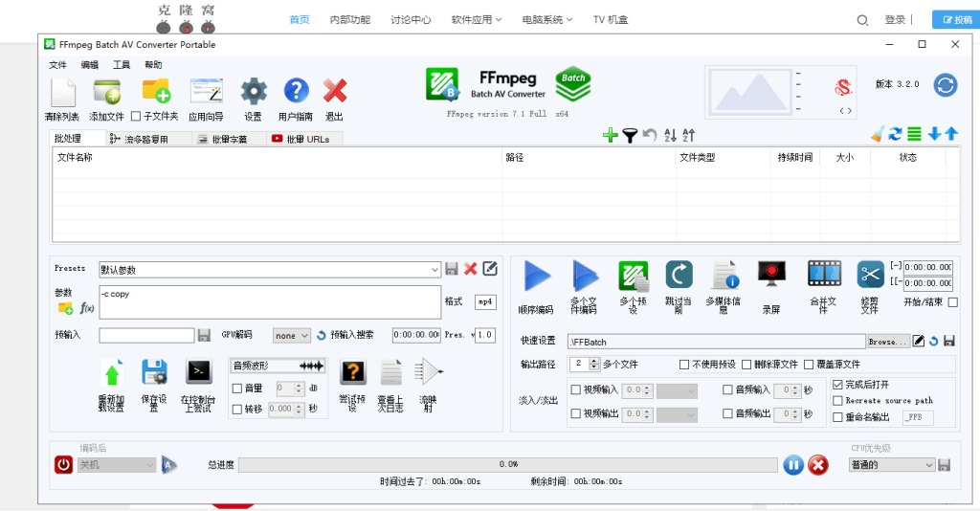
Task: Open the GPU解码 none dropdown
Action: click(292, 336)
